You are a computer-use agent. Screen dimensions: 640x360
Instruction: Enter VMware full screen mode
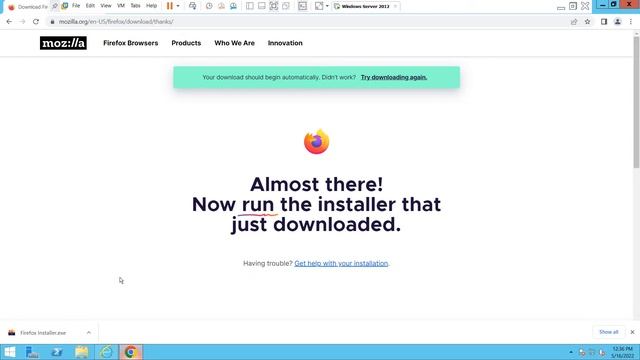pyautogui.click(x=273, y=6)
